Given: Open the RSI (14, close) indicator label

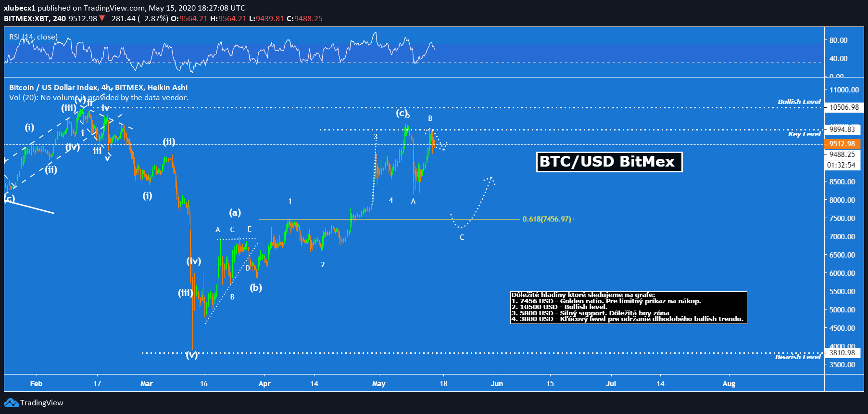Looking at the screenshot, I should click(x=33, y=37).
